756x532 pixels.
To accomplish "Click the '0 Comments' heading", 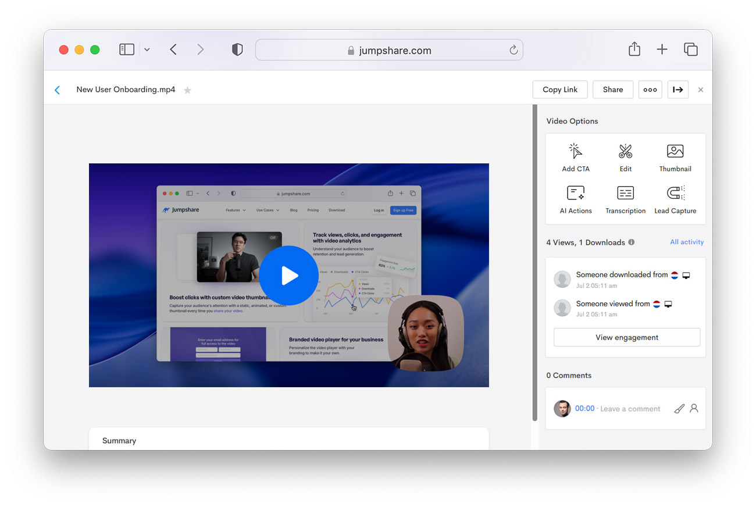I will click(569, 376).
